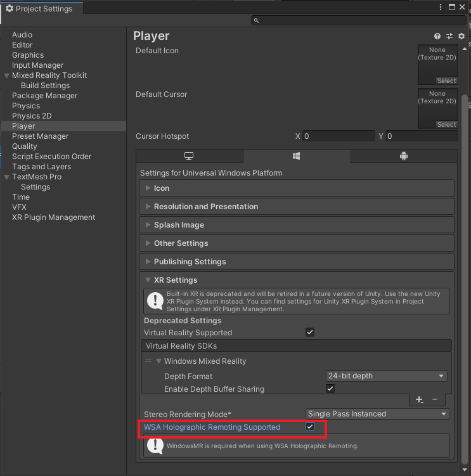Viewport: 471px width, 476px height.
Task: Click Select for the Default Cursor texture
Action: tap(446, 124)
